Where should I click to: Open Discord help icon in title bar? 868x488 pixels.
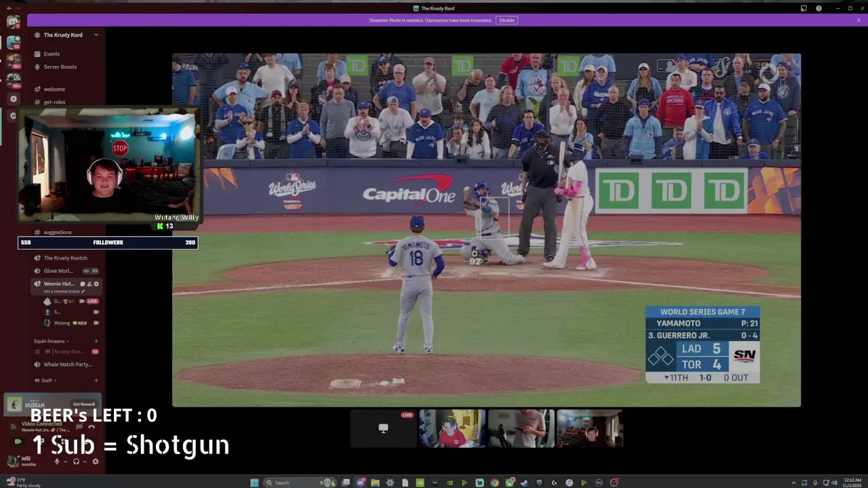tap(818, 8)
